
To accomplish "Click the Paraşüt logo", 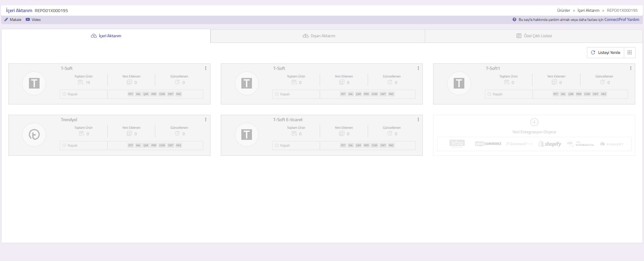I will (612, 144).
